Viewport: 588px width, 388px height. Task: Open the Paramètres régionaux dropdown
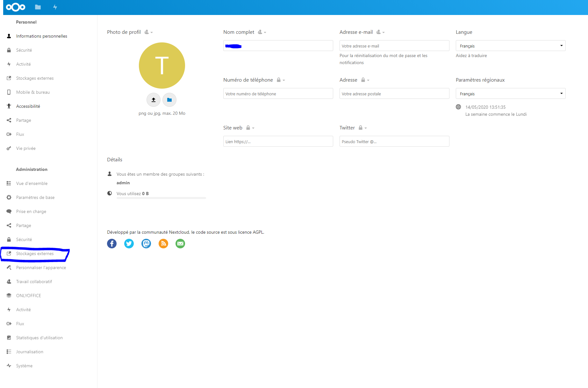tap(511, 93)
